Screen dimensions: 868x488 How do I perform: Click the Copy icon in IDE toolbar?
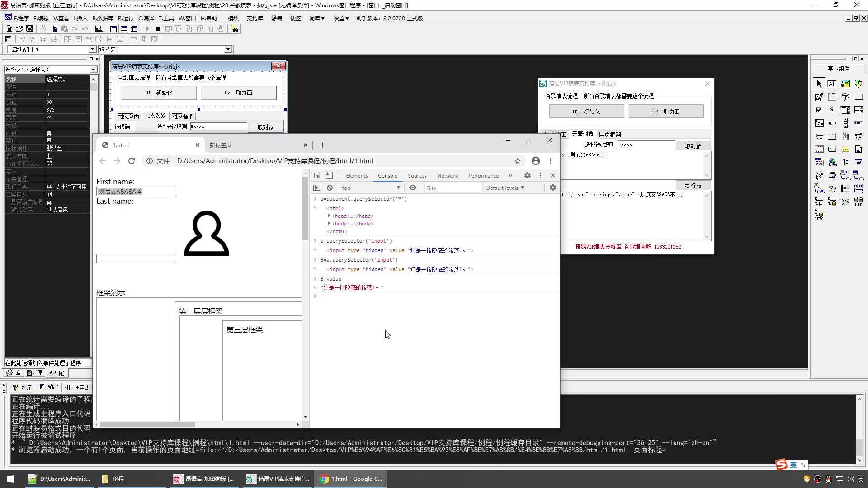pyautogui.click(x=54, y=29)
